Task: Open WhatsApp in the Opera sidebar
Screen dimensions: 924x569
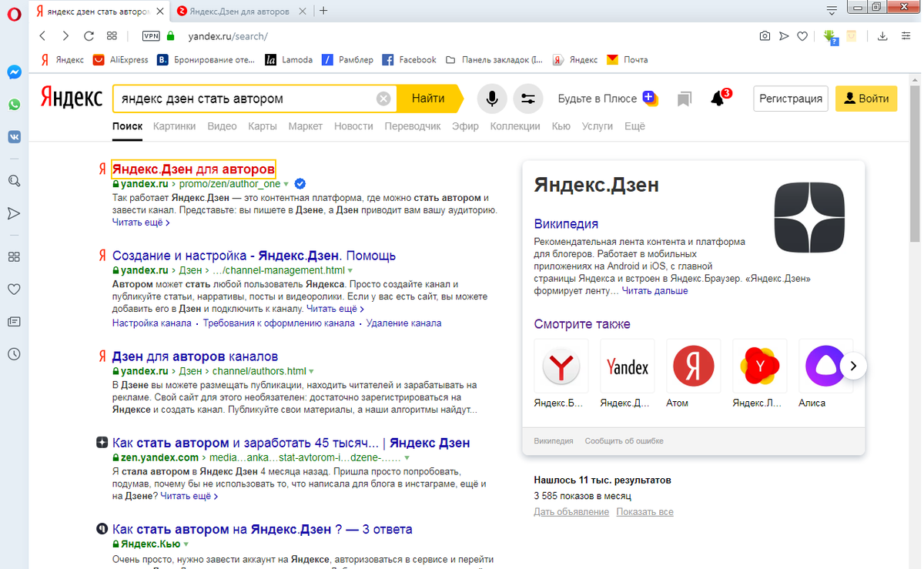Action: (14, 104)
